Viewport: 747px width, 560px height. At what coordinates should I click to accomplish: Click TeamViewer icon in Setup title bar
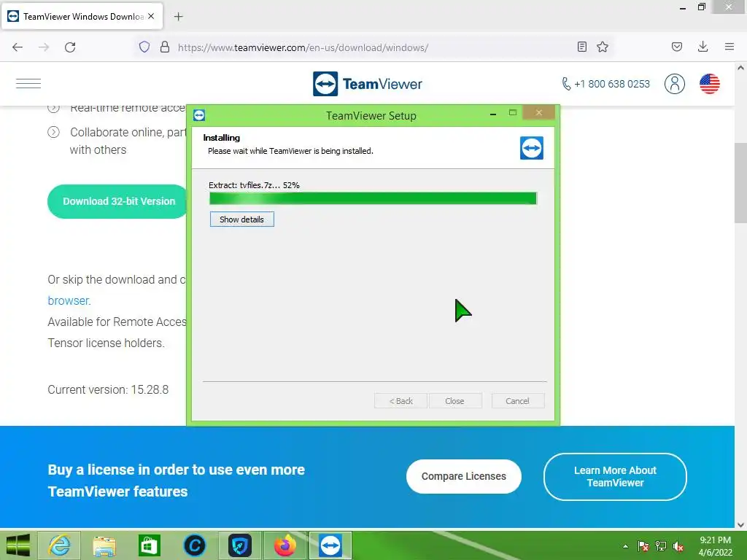pos(199,115)
